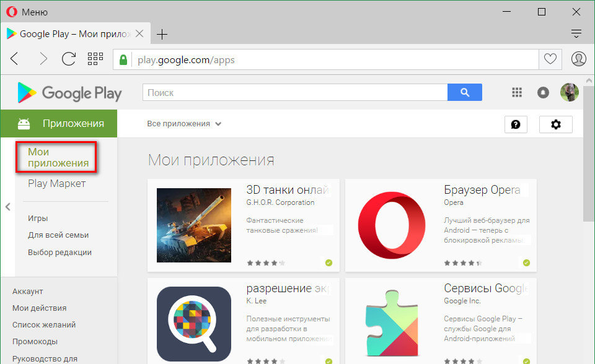Click installed checkmark on 3D танки card
The image size is (595, 364).
[x=328, y=262]
